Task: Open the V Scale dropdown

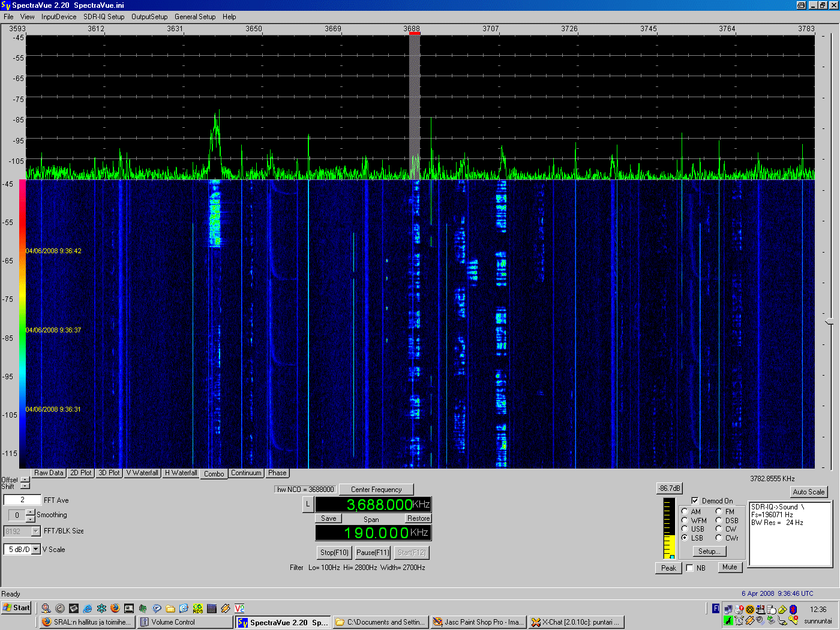Action: (x=36, y=549)
